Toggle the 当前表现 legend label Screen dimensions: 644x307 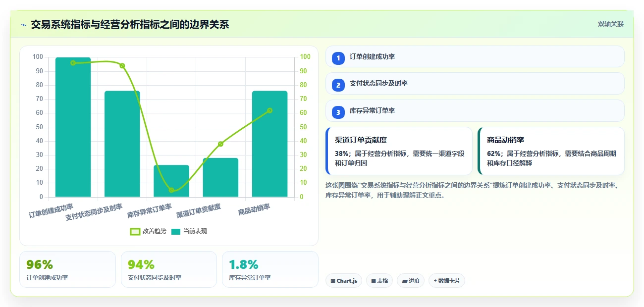pos(195,231)
